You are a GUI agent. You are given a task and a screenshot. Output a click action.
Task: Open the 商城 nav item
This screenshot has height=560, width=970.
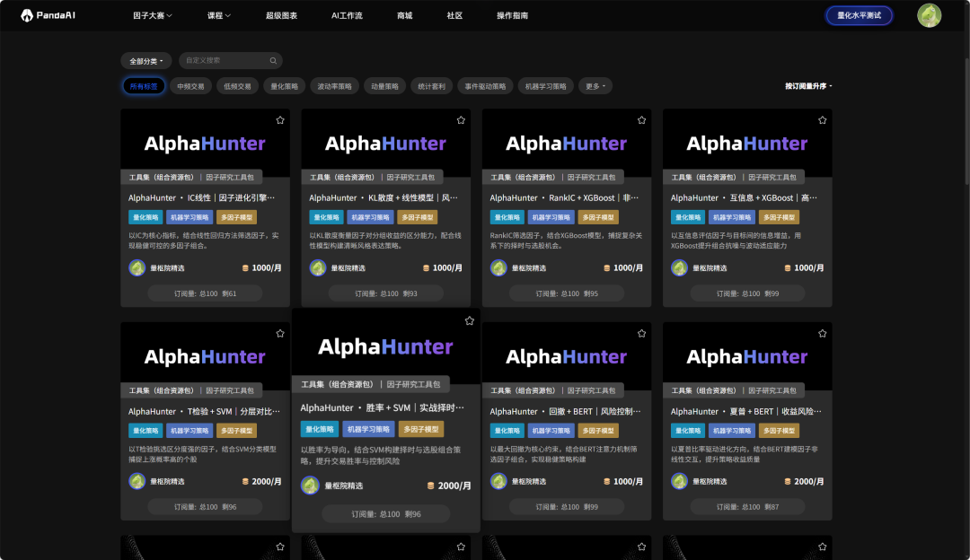(x=404, y=15)
